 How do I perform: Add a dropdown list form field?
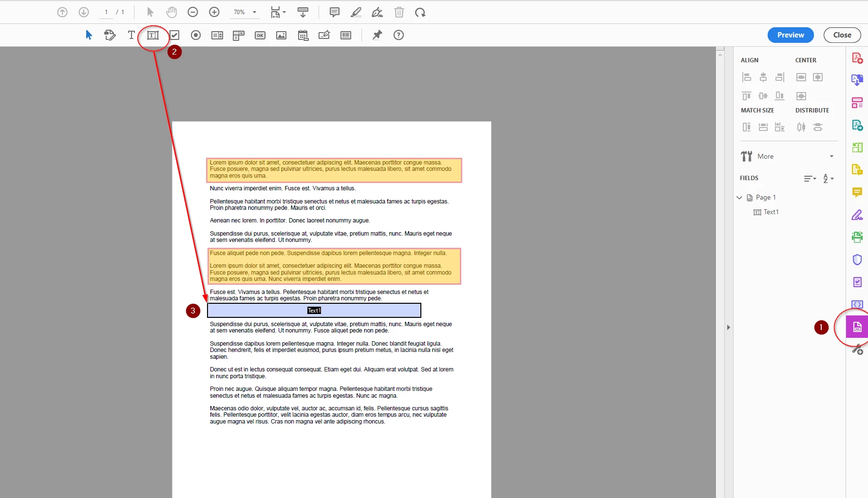pos(239,35)
